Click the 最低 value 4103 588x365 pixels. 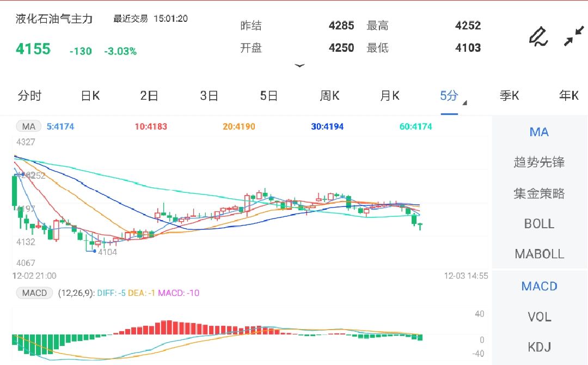coord(468,47)
